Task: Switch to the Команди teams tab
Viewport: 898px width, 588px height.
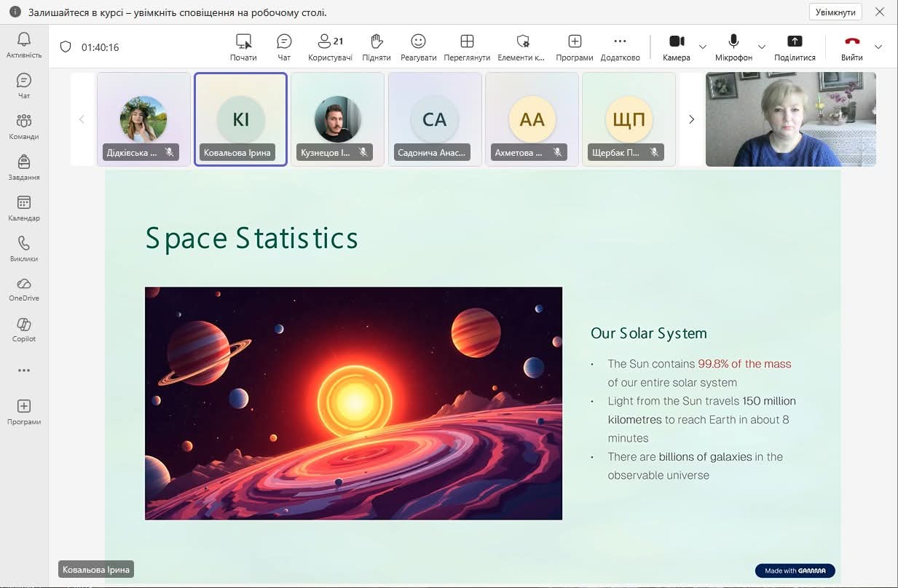Action: (24, 126)
